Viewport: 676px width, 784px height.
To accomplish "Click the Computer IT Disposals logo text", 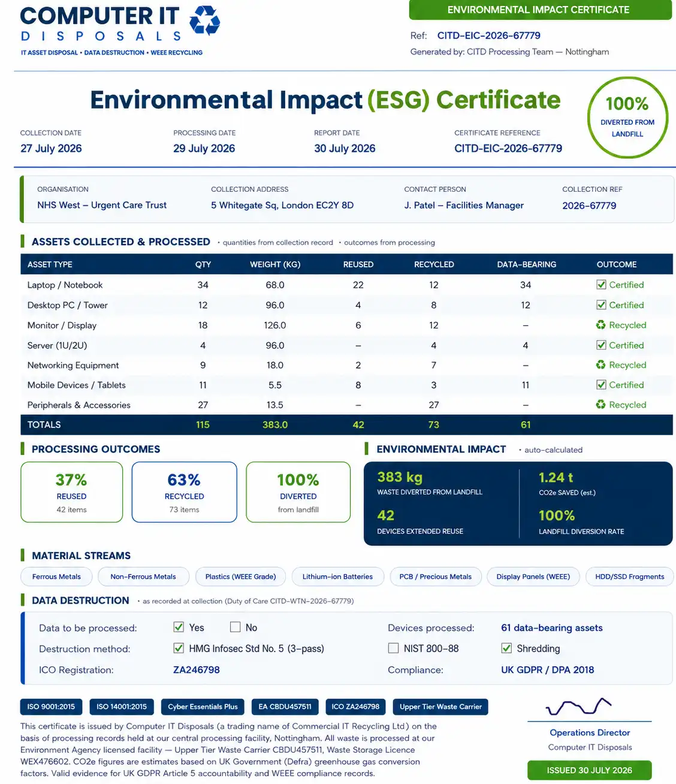I will [x=101, y=25].
